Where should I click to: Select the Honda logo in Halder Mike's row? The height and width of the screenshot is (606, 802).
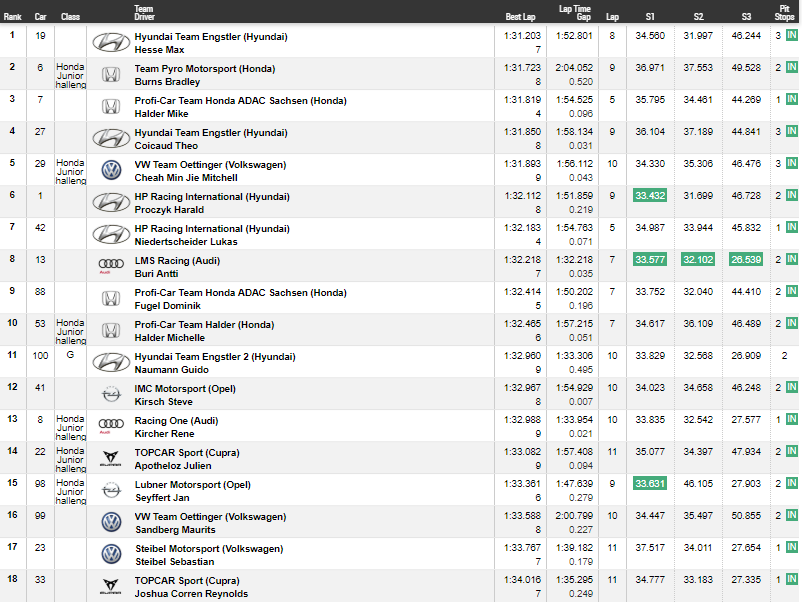coord(111,106)
